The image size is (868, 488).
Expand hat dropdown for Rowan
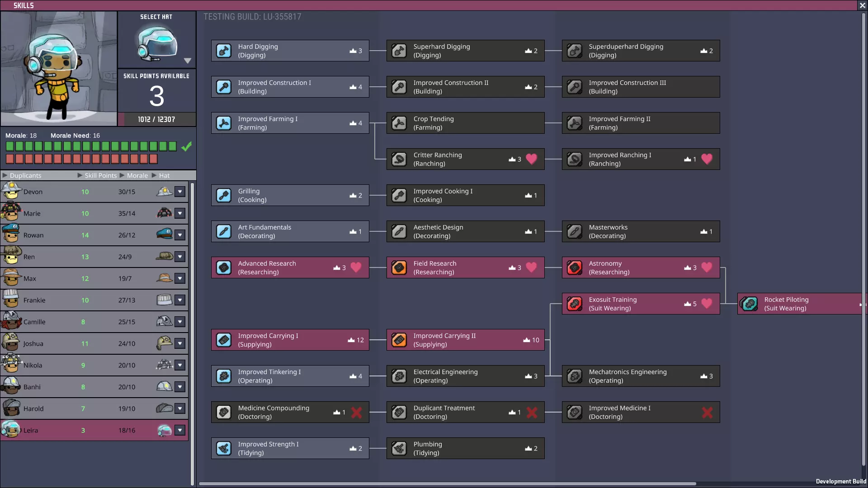(180, 235)
